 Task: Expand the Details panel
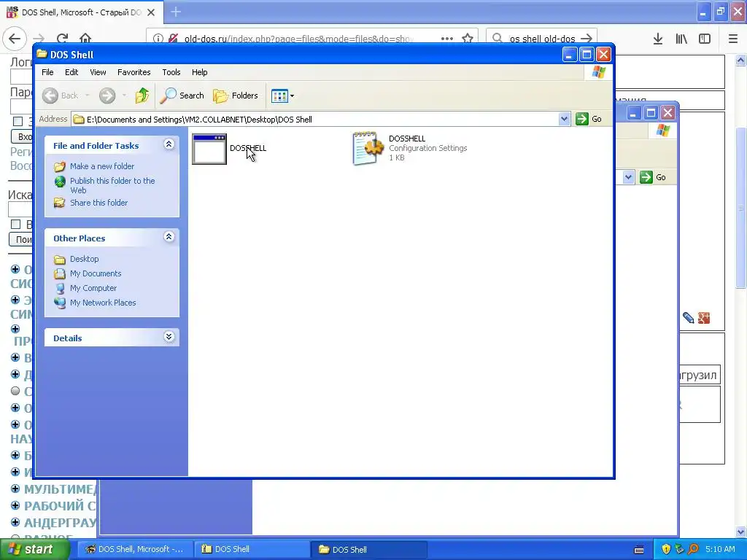click(x=169, y=337)
